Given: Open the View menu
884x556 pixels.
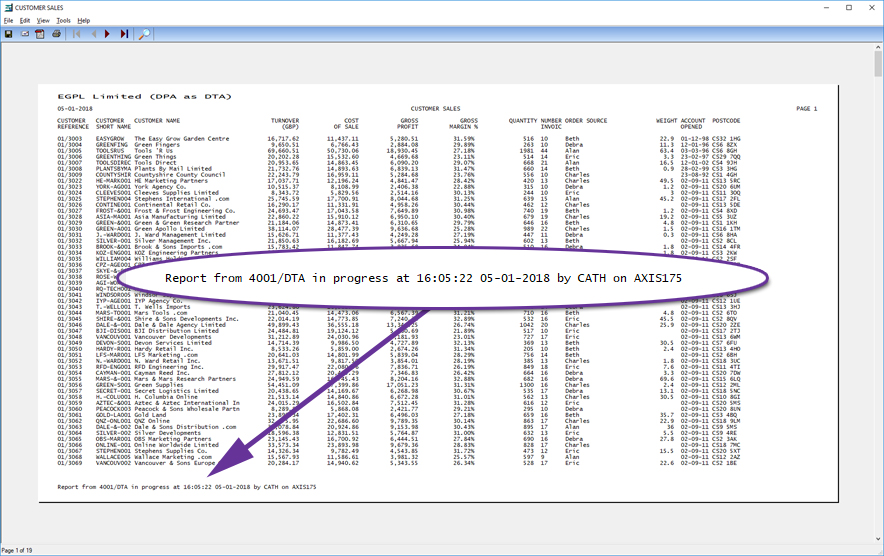Looking at the screenshot, I should (43, 20).
